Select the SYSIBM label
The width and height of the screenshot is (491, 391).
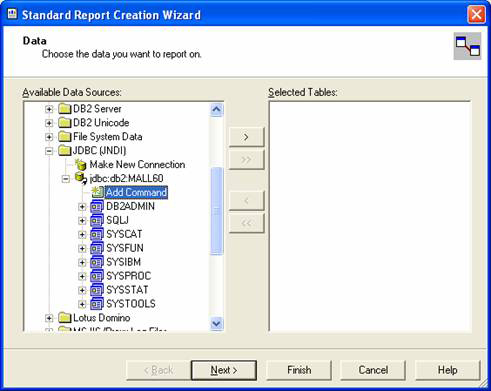click(x=123, y=262)
